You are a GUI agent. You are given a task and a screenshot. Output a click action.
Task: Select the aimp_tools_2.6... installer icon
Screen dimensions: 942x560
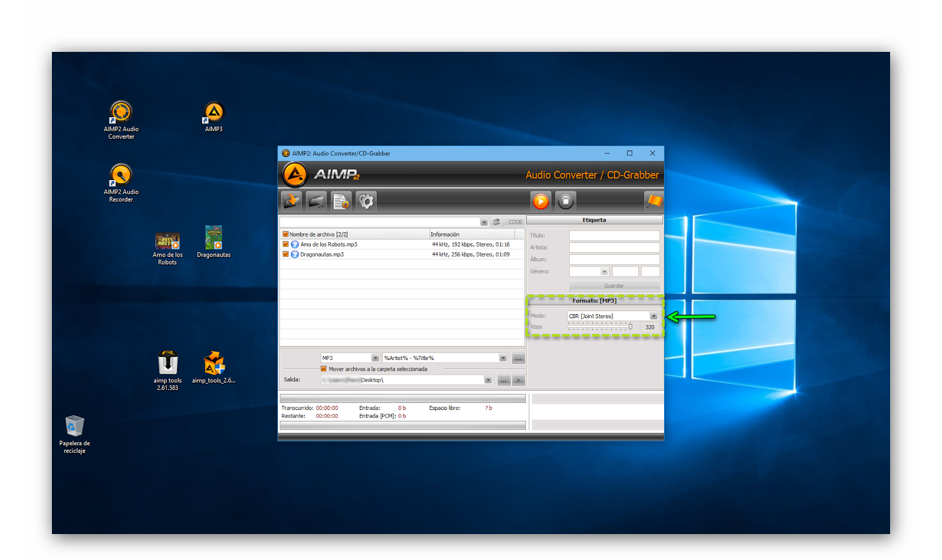[x=214, y=367]
